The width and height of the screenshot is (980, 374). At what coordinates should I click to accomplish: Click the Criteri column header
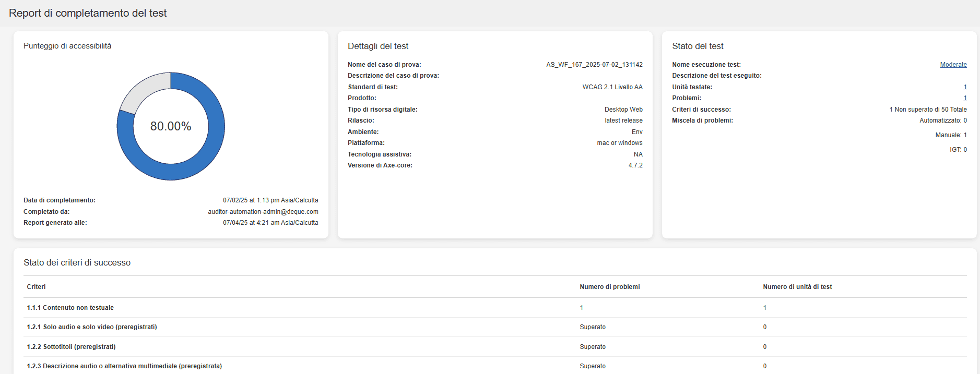click(36, 287)
